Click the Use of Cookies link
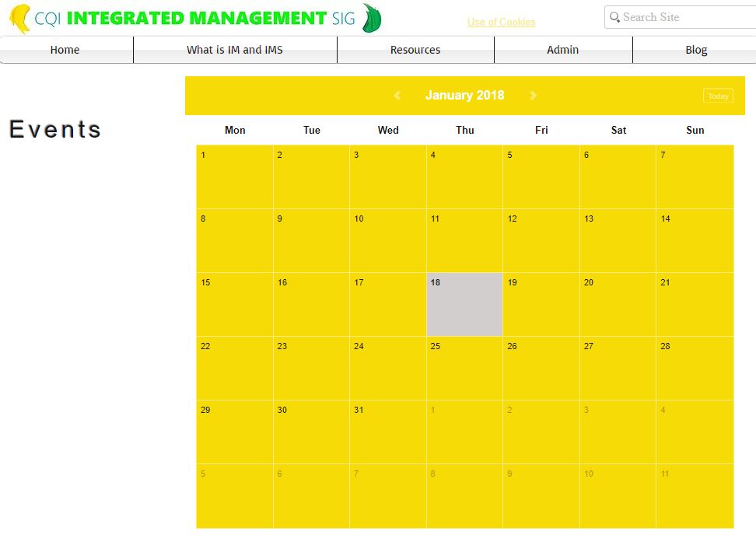The height and width of the screenshot is (542, 756). coord(501,23)
